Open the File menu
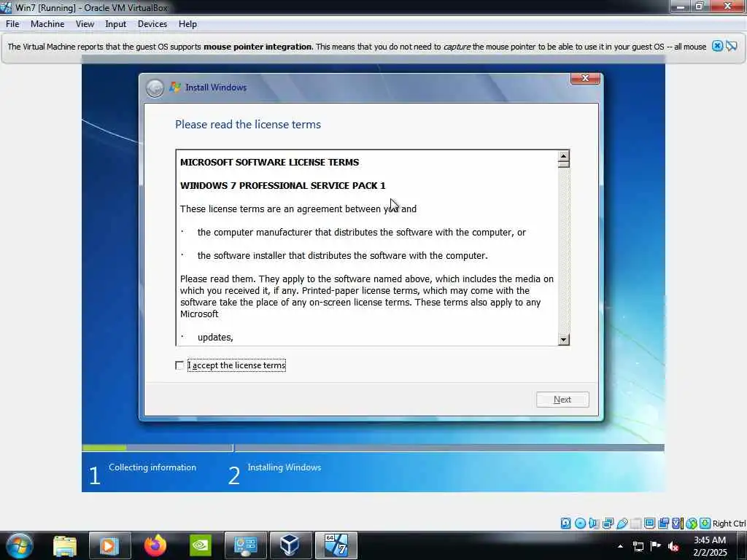The width and height of the screenshot is (747, 560). pos(12,24)
